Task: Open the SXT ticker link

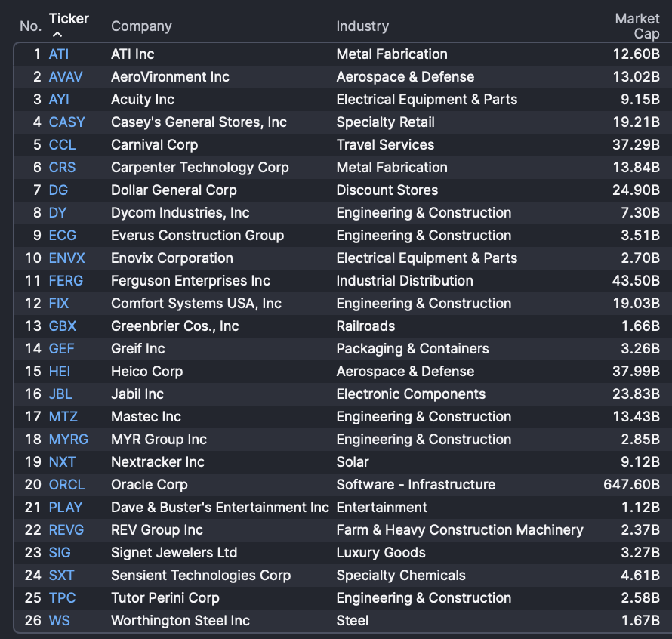Action: (61, 576)
